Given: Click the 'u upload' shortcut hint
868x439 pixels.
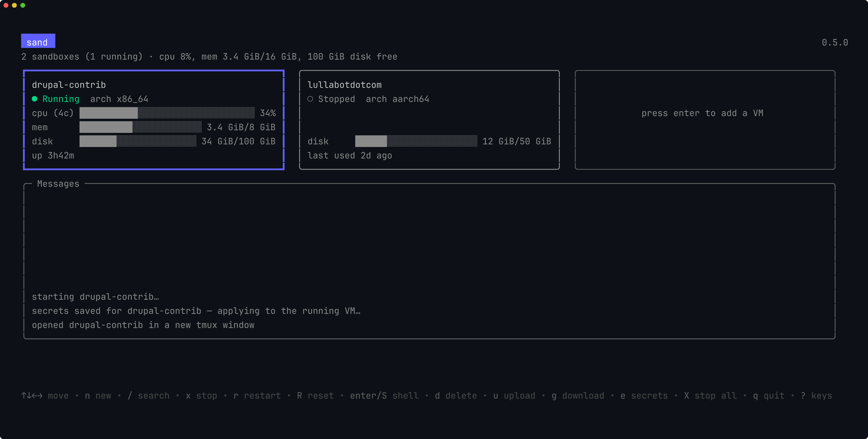Looking at the screenshot, I should 514,396.
